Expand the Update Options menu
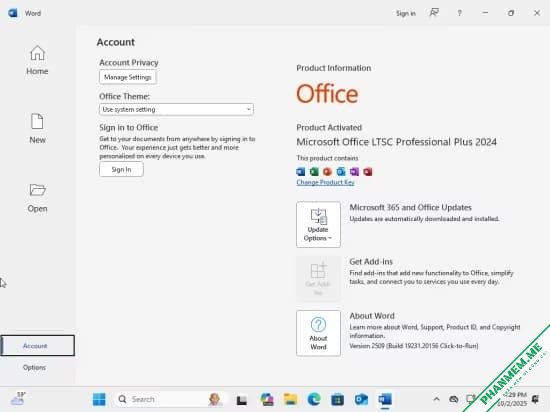Screen dimensions: 550x412 [x=318, y=224]
